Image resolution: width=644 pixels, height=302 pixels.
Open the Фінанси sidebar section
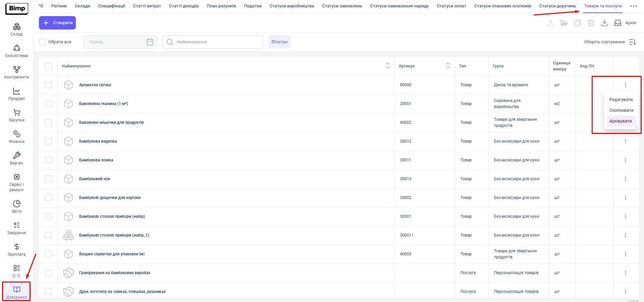coord(16,137)
